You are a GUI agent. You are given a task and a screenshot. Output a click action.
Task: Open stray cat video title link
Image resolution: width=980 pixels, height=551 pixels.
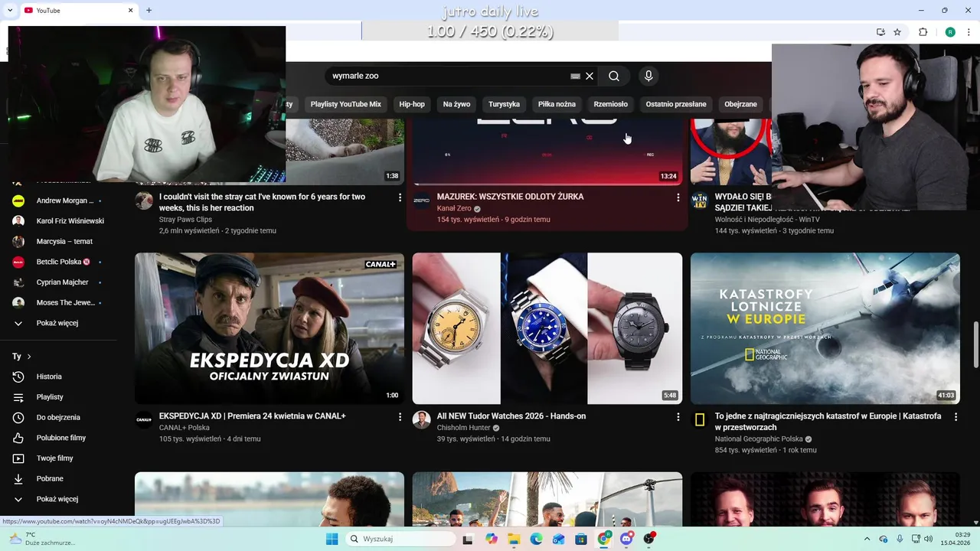[x=262, y=202]
